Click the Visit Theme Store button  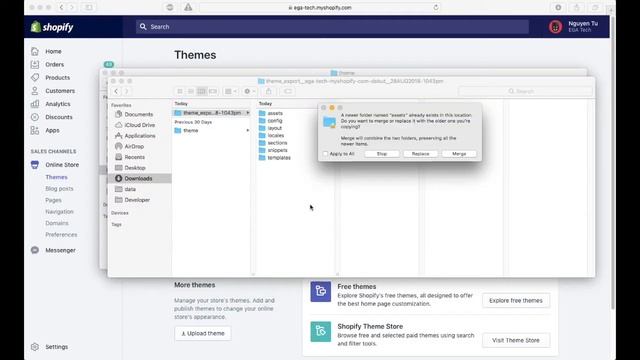pos(516,340)
